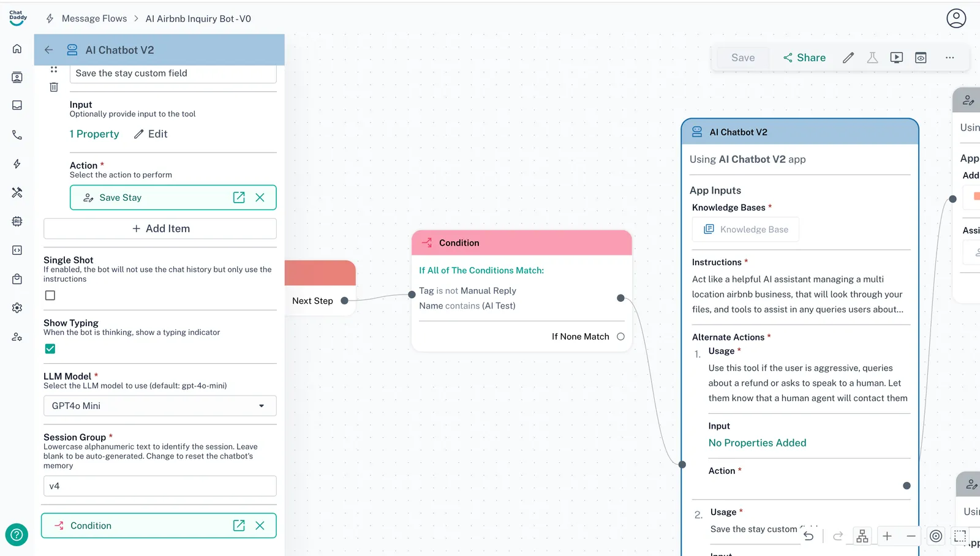Select the If None Match output port
This screenshot has width=980, height=556.
point(620,337)
